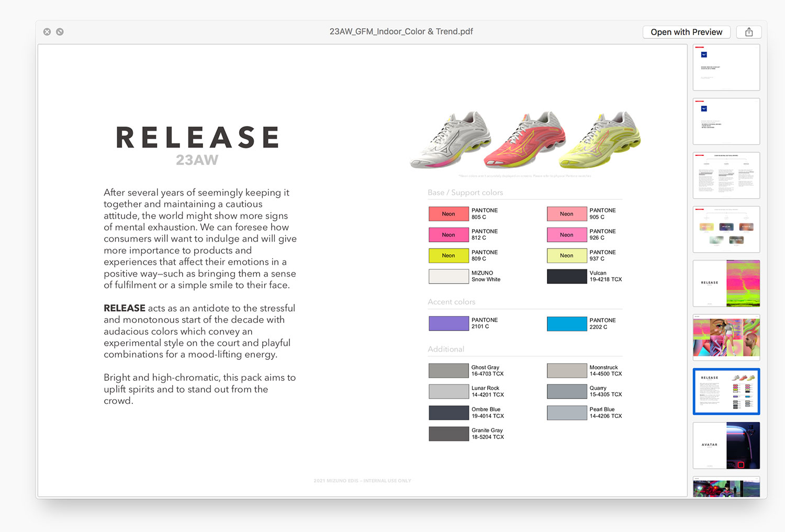Open the colorful collage page thumbnail
The image size is (785, 532).
(726, 337)
